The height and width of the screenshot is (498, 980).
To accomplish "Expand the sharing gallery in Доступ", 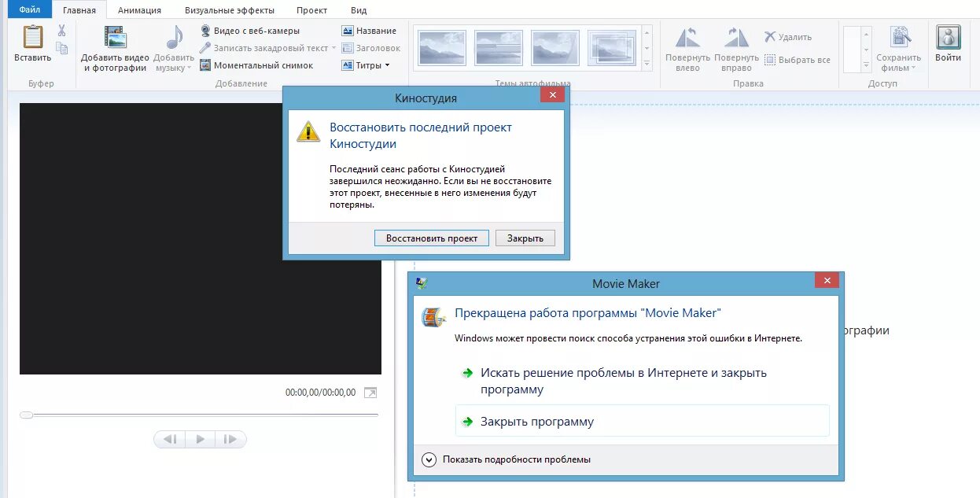I will [x=867, y=65].
